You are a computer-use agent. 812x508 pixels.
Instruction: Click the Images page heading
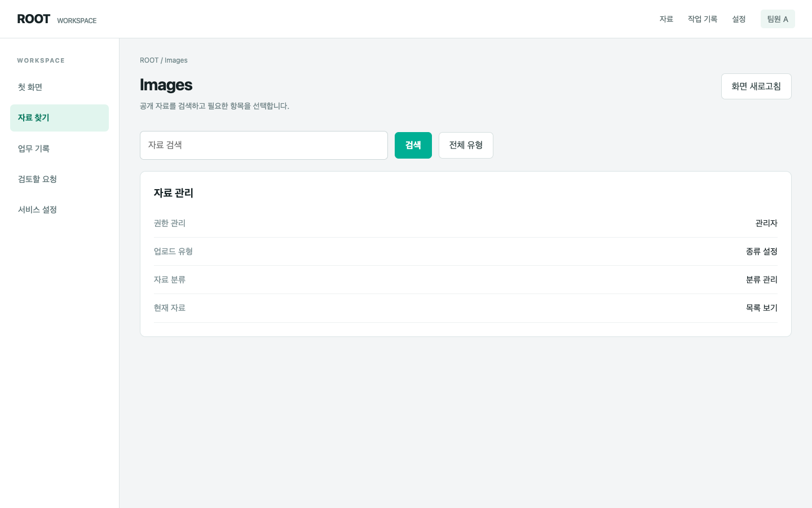point(166,85)
